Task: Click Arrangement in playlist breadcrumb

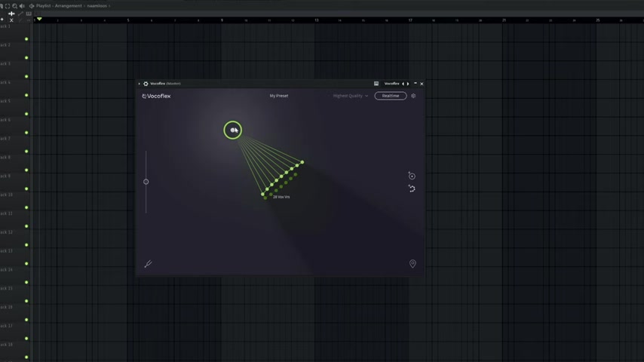Action: 68,6
